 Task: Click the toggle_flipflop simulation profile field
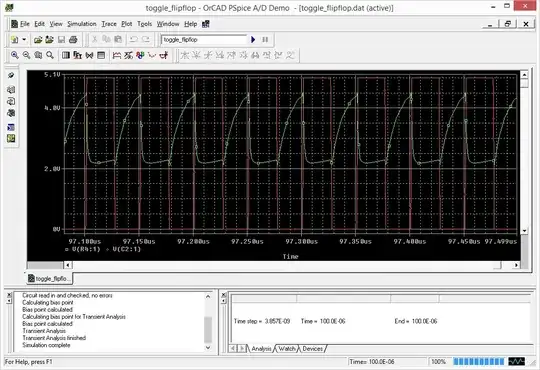[204, 40]
